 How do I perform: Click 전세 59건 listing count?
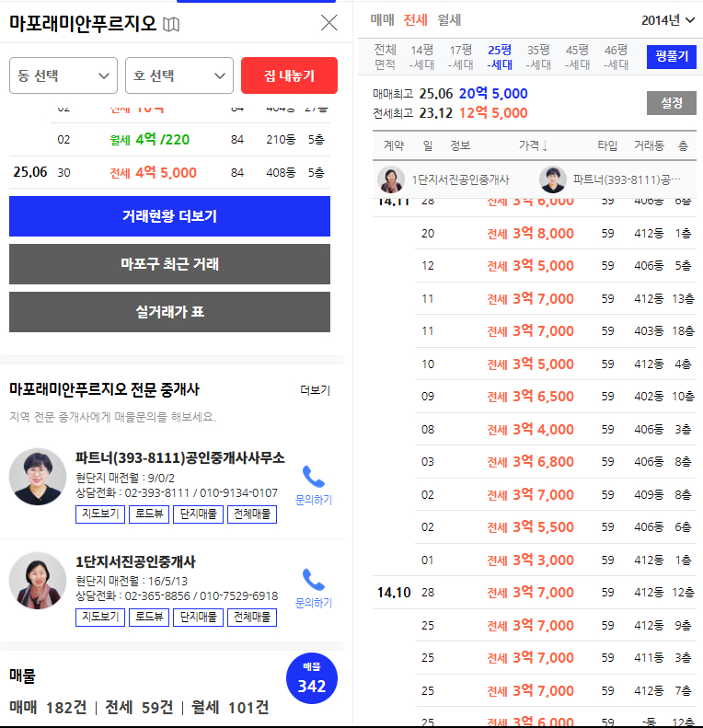[x=139, y=708]
